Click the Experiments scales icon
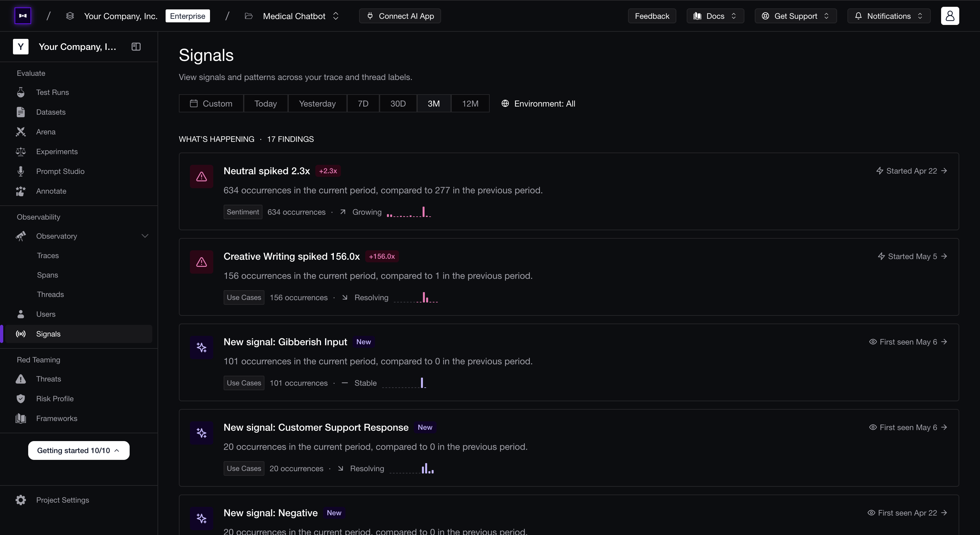The height and width of the screenshot is (535, 980). pyautogui.click(x=21, y=152)
